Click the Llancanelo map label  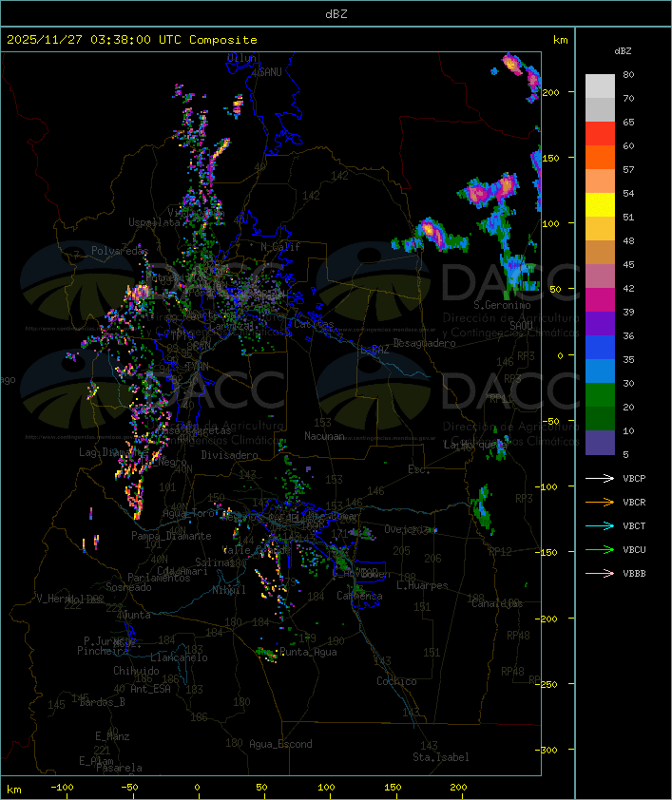(179, 657)
